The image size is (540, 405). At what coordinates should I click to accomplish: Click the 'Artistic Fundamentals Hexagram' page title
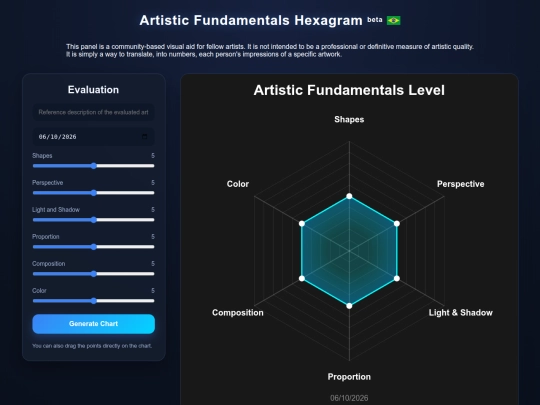(251, 20)
